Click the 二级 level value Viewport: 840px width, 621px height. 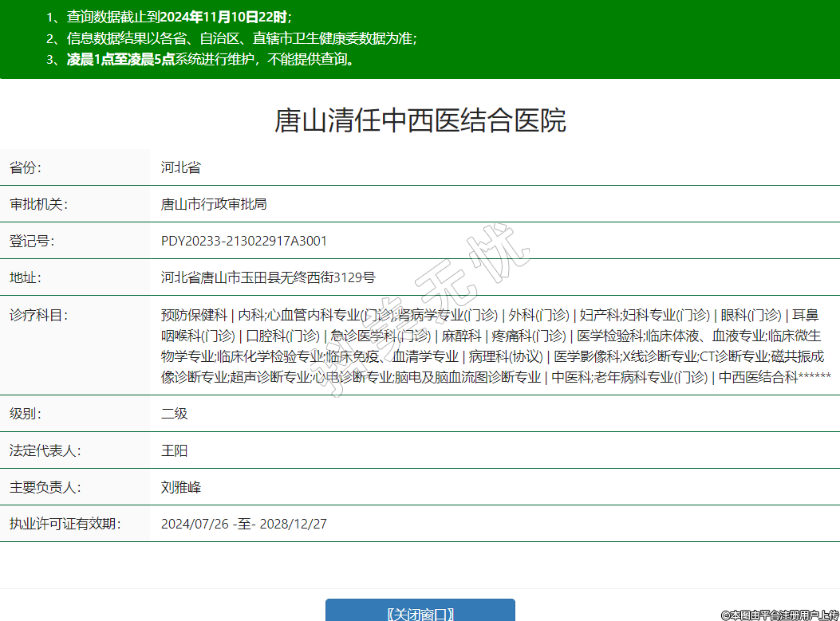click(174, 414)
